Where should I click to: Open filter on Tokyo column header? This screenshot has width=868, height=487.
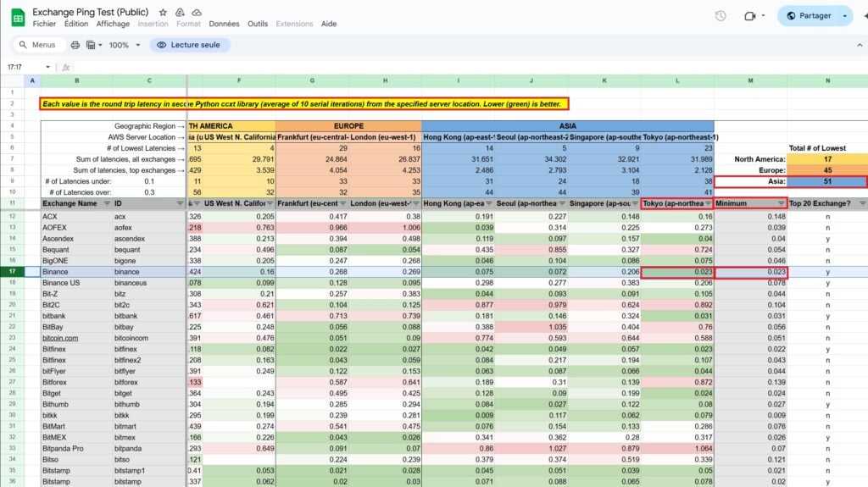point(708,203)
